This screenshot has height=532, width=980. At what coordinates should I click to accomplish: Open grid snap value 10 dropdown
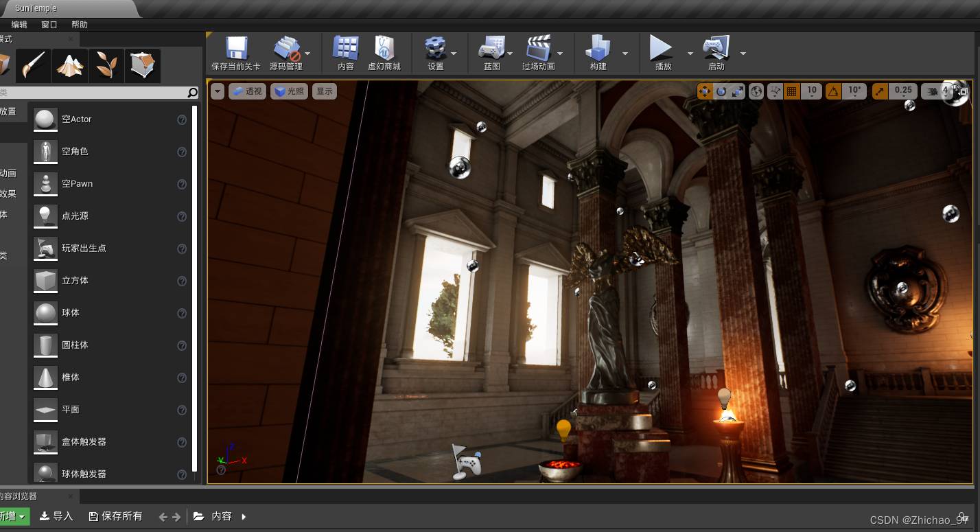pos(811,91)
